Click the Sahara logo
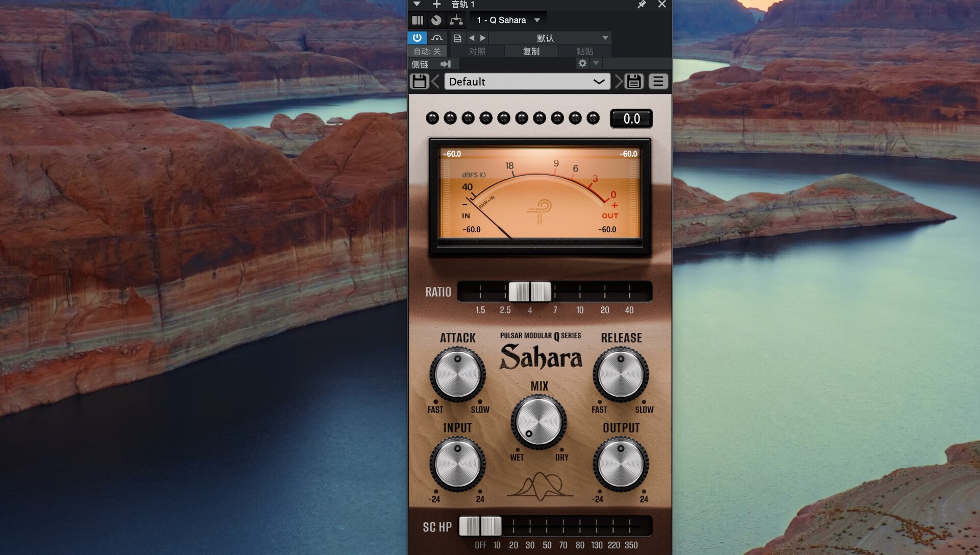The image size is (980, 555). click(541, 356)
